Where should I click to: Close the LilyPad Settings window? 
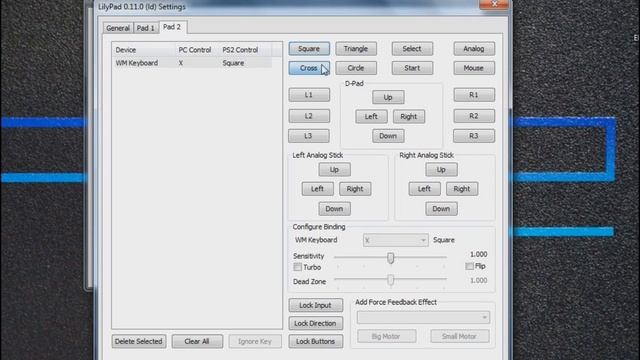[494, 4]
